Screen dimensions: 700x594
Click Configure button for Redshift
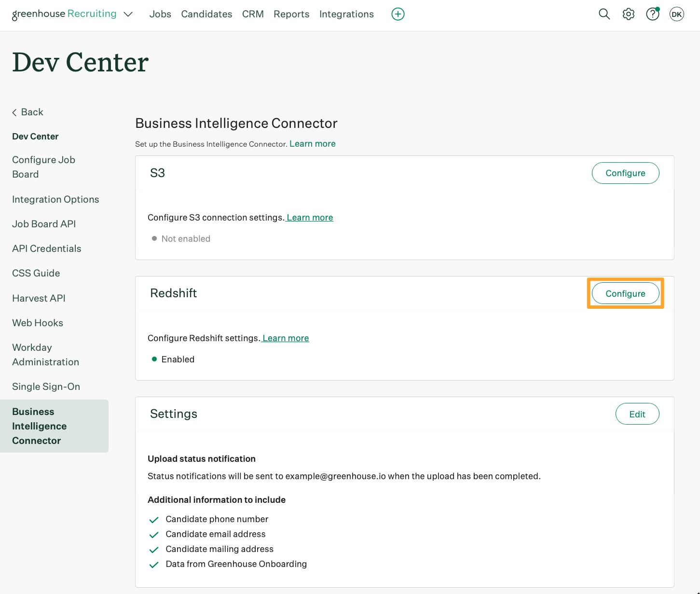tap(625, 293)
